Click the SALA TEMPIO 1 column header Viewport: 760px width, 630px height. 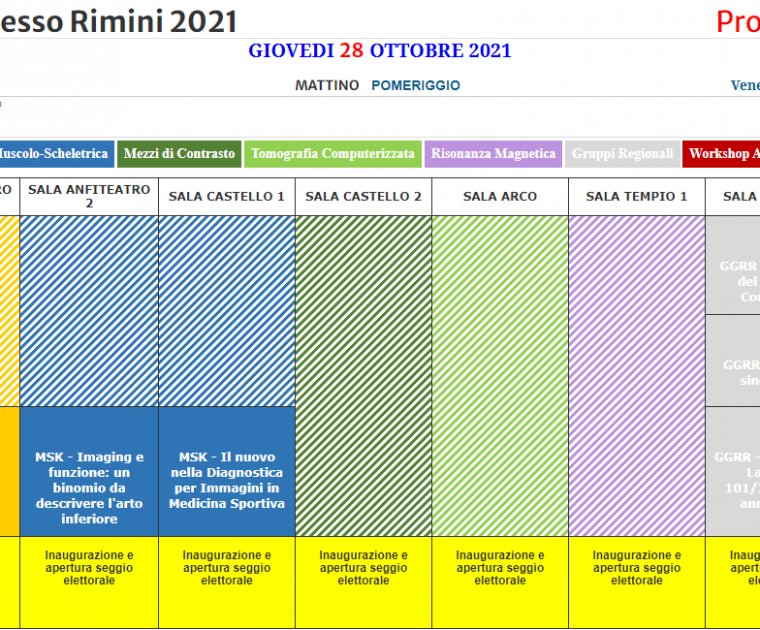coord(636,197)
